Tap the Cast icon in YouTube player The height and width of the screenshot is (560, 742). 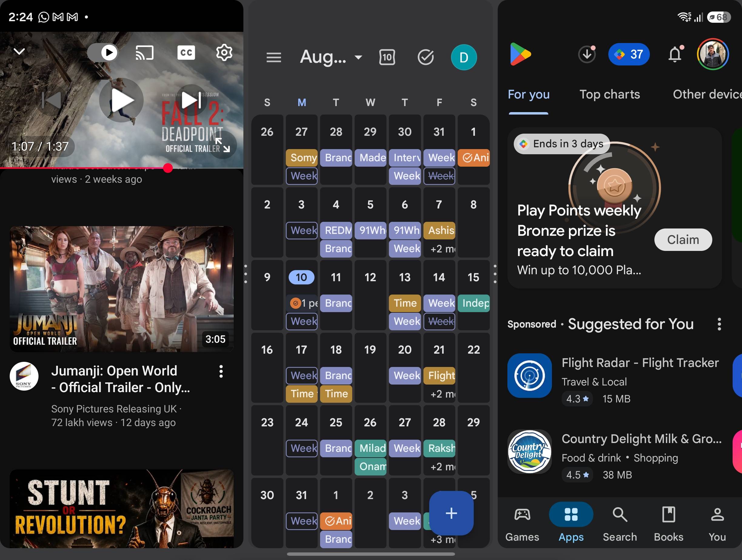145,52
